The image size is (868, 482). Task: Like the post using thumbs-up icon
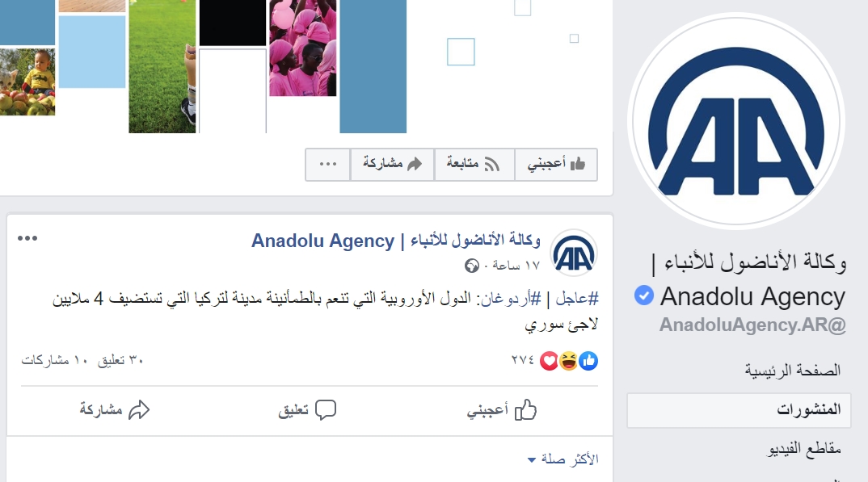(x=525, y=410)
